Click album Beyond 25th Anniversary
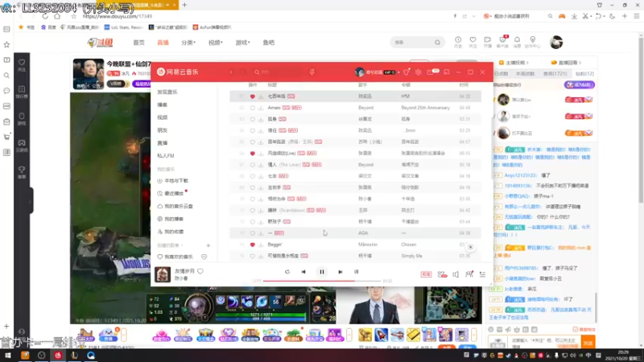 point(425,108)
